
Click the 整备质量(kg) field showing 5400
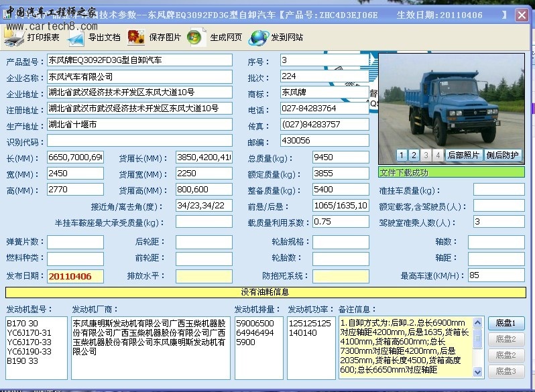click(x=341, y=190)
